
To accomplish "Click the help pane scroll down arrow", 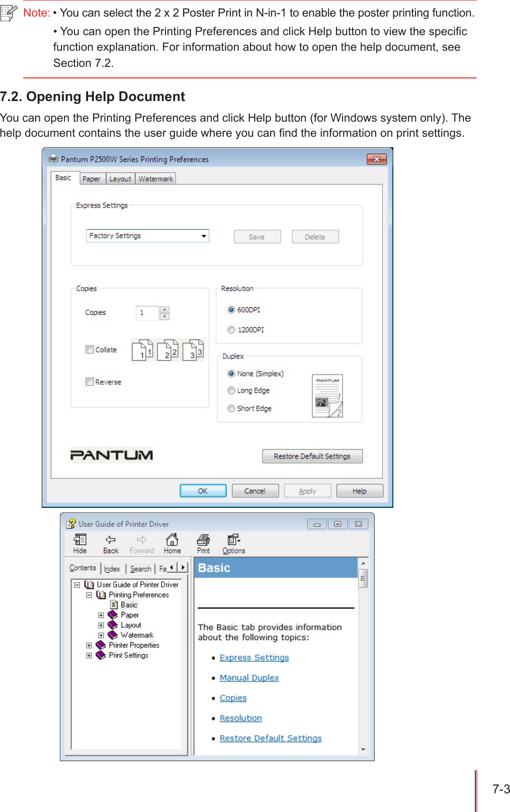I will coord(363,750).
